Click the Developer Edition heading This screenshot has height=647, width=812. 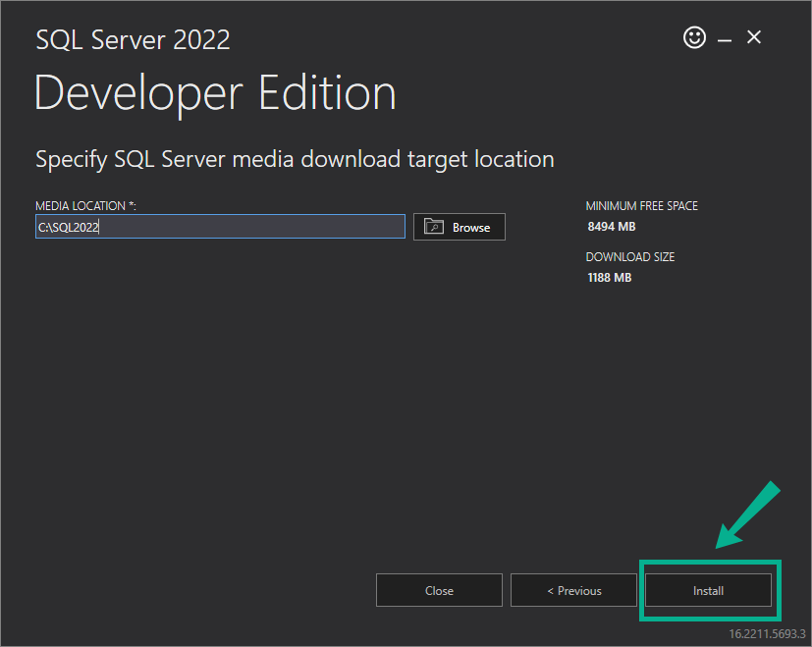[215, 93]
